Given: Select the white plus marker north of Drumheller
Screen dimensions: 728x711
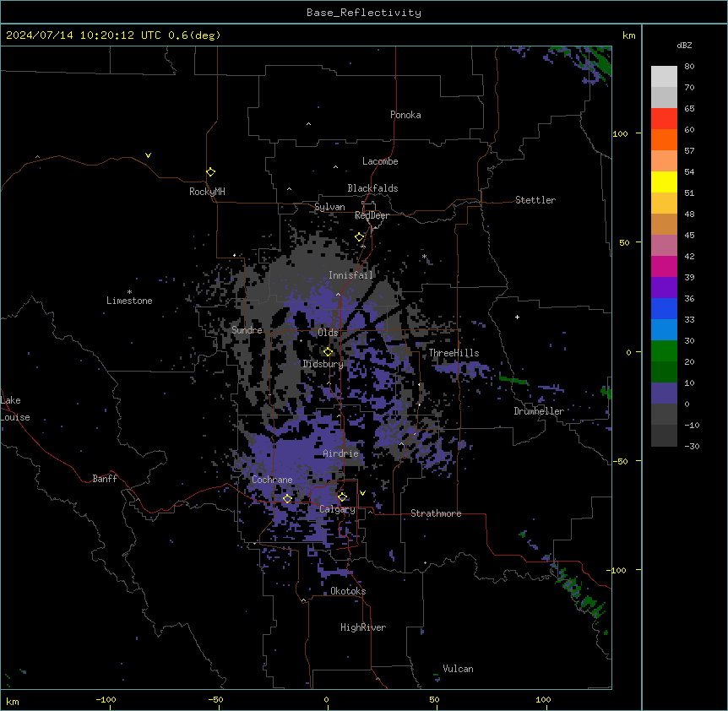Looking at the screenshot, I should click(517, 317).
